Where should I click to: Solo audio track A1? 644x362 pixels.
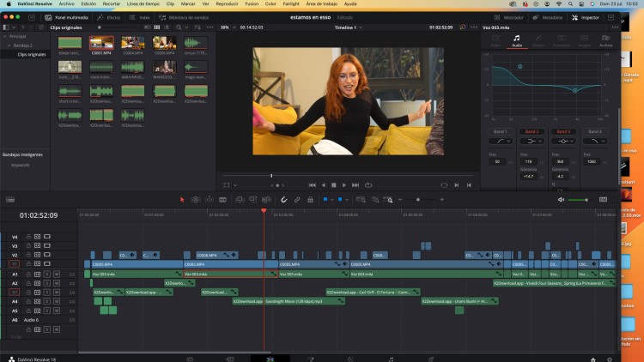(47, 275)
